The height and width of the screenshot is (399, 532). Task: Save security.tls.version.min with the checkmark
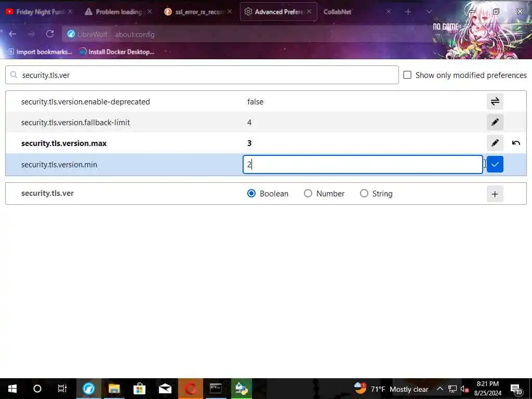pos(495,164)
